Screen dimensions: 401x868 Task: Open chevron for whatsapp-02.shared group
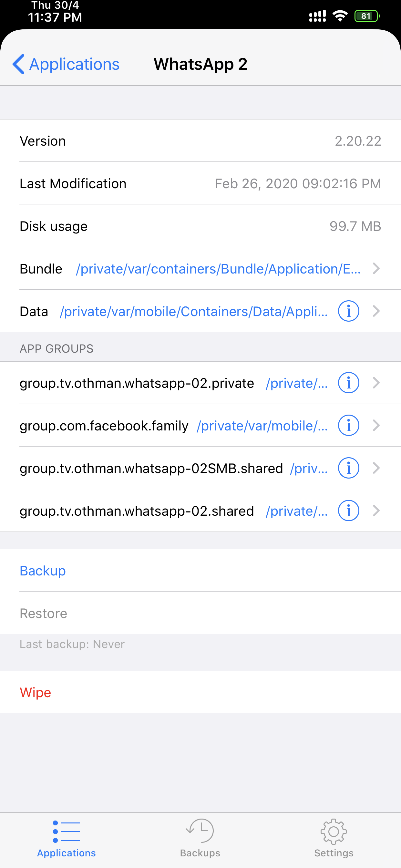pos(376,511)
